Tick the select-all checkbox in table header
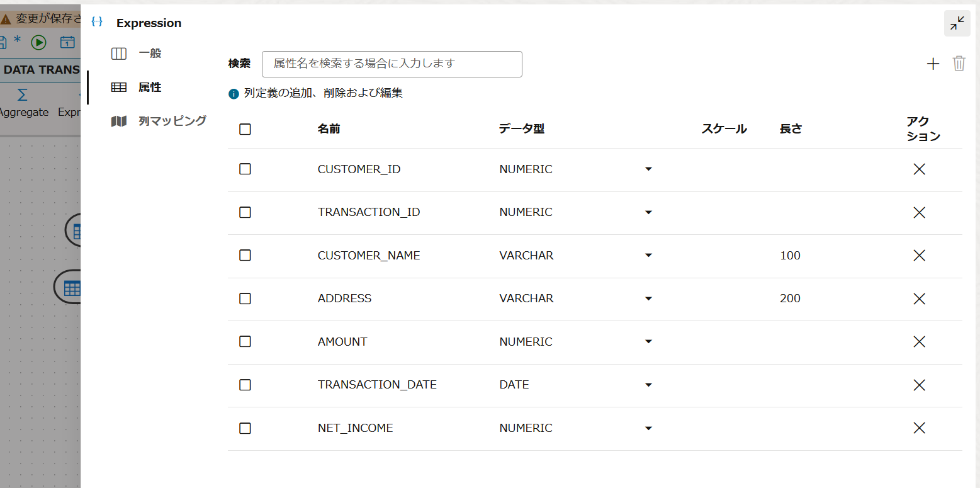The height and width of the screenshot is (488, 980). click(245, 129)
